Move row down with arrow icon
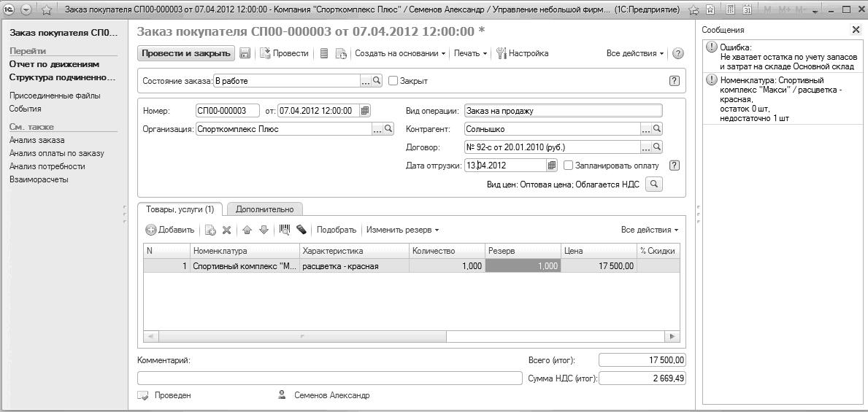The image size is (868, 412). pyautogui.click(x=264, y=230)
